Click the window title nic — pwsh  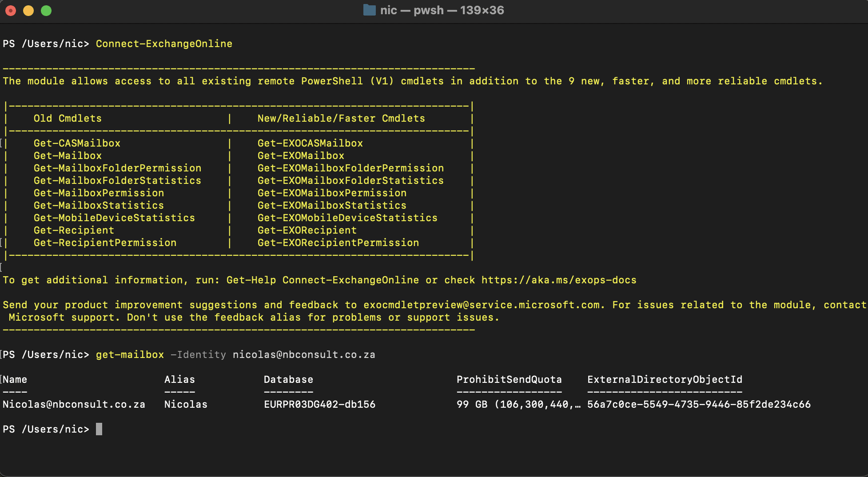[x=412, y=10]
